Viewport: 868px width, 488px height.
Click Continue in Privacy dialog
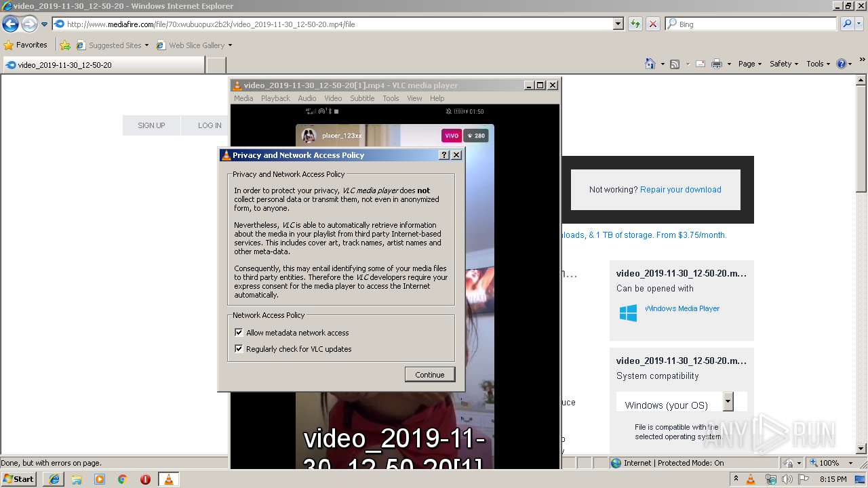click(x=430, y=374)
